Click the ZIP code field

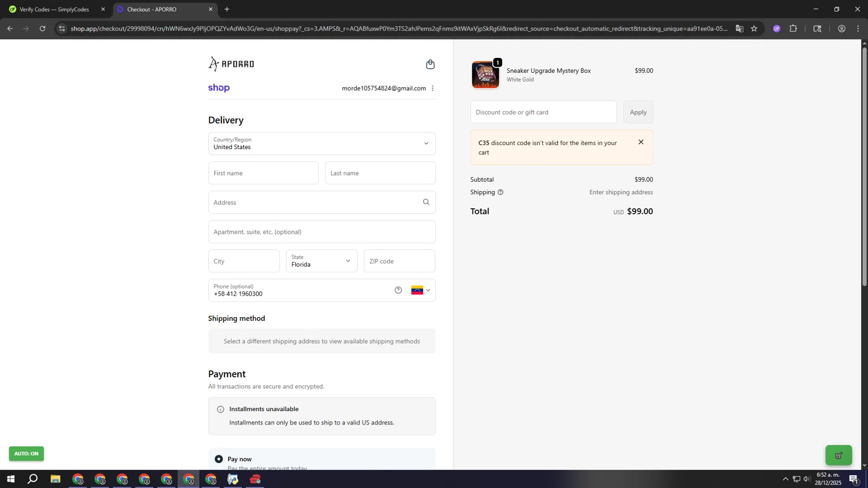pyautogui.click(x=399, y=261)
